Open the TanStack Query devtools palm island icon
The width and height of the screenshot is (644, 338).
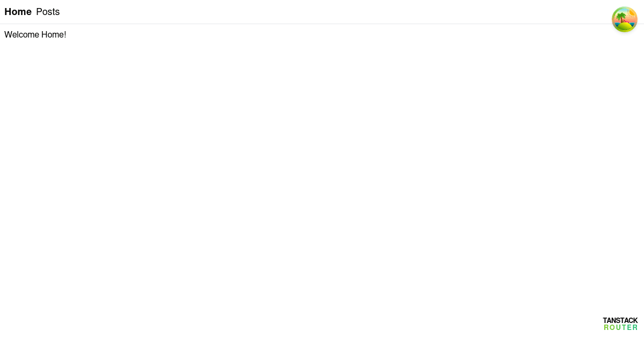tap(625, 19)
